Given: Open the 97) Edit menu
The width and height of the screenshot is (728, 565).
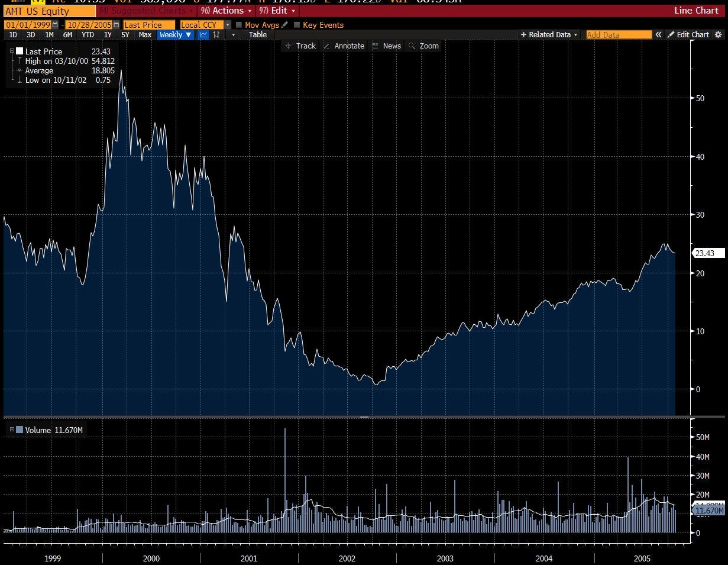Looking at the screenshot, I should tap(277, 11).
